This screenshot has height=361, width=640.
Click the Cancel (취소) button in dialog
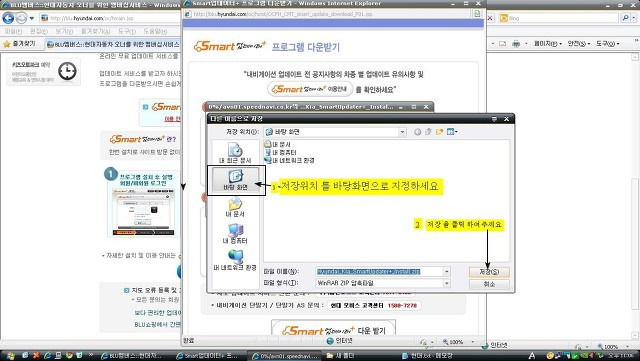489,284
